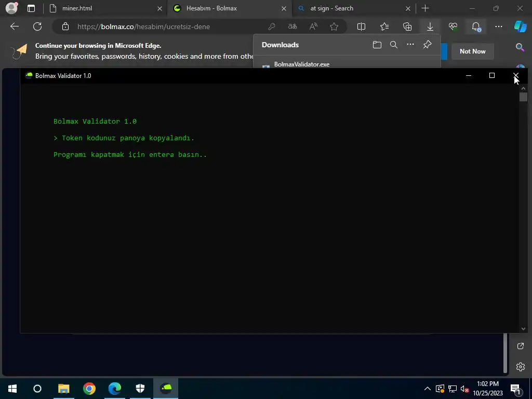Click the muted volume tray icon
Viewport: 532px width, 399px height.
coord(464,389)
